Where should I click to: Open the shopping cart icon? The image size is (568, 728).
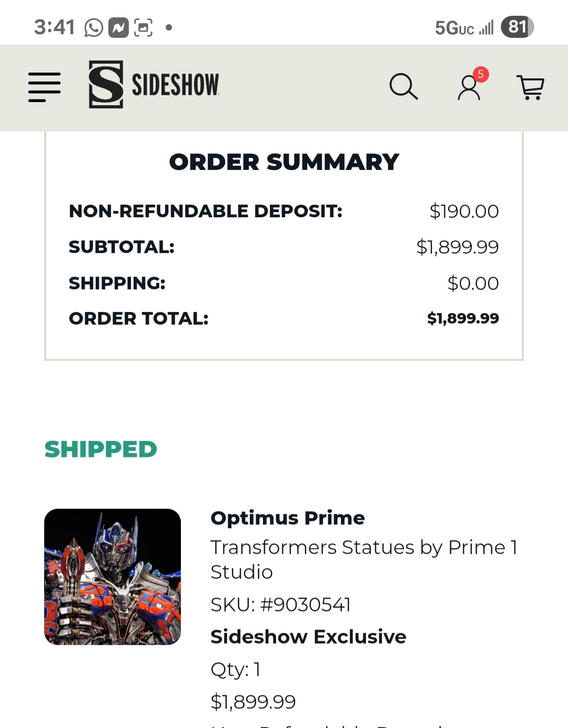coord(531,87)
